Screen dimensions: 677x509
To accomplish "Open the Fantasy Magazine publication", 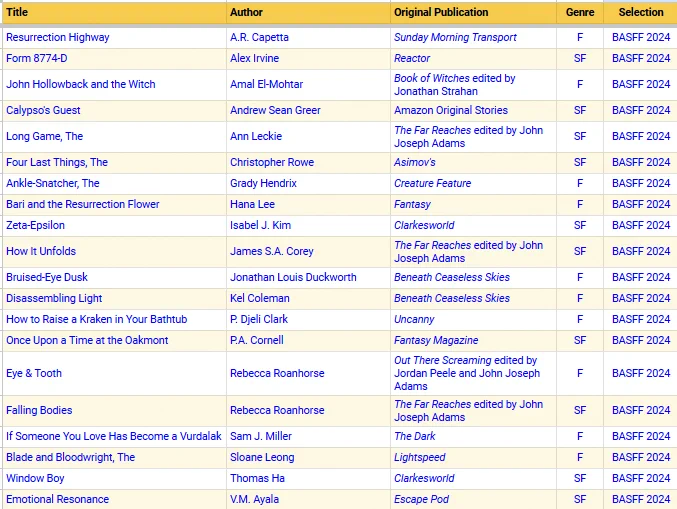I will 436,340.
